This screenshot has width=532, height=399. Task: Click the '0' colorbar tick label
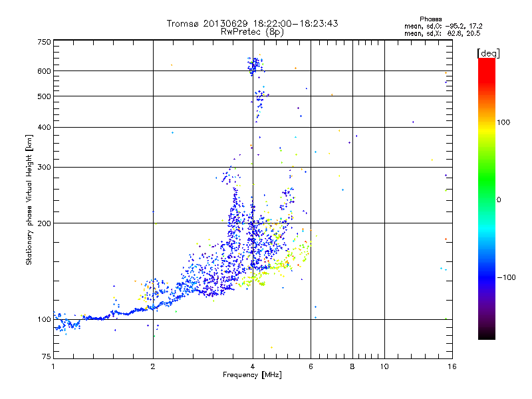tap(498, 200)
